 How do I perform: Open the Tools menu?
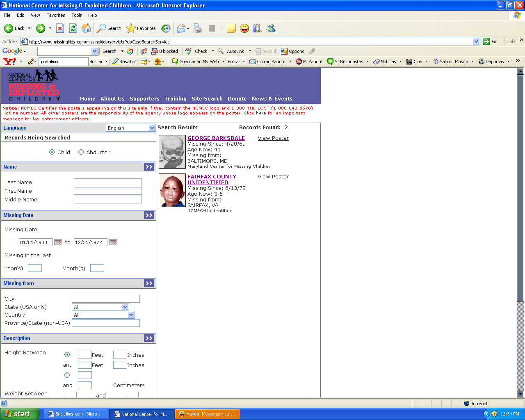(77, 15)
